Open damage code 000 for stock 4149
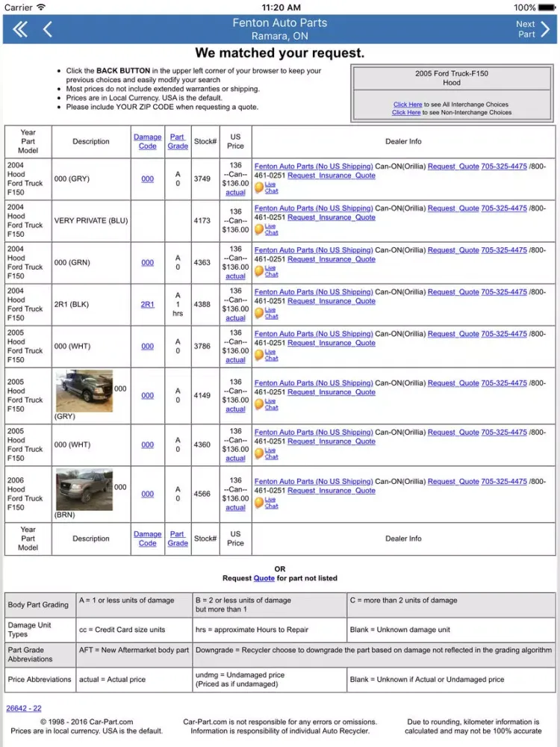The width and height of the screenshot is (560, 747). pos(148,396)
